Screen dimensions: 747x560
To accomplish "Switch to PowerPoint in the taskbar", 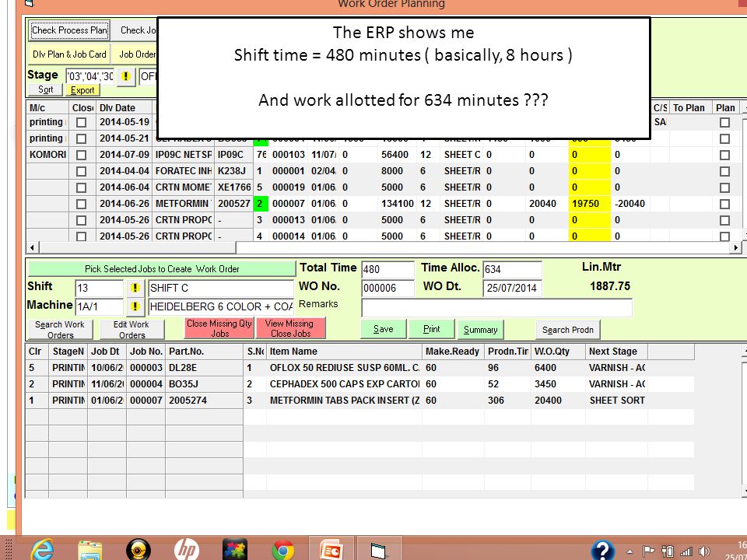I will click(331, 551).
